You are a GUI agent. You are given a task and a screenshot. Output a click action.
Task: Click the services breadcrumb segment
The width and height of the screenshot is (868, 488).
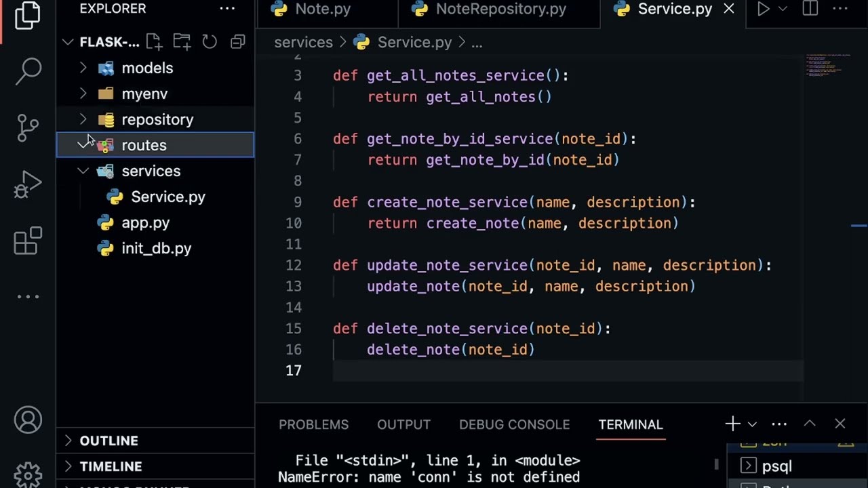[303, 42]
